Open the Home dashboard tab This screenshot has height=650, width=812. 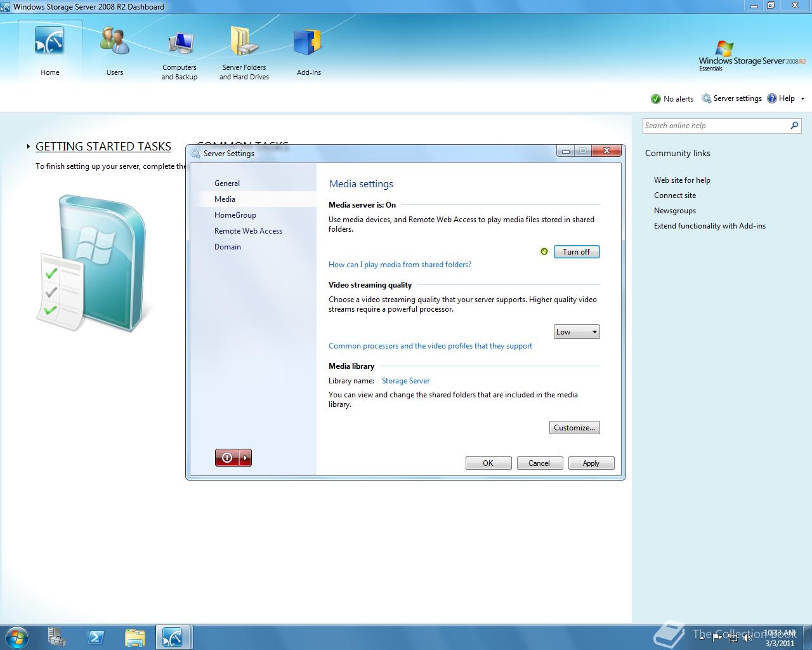50,52
